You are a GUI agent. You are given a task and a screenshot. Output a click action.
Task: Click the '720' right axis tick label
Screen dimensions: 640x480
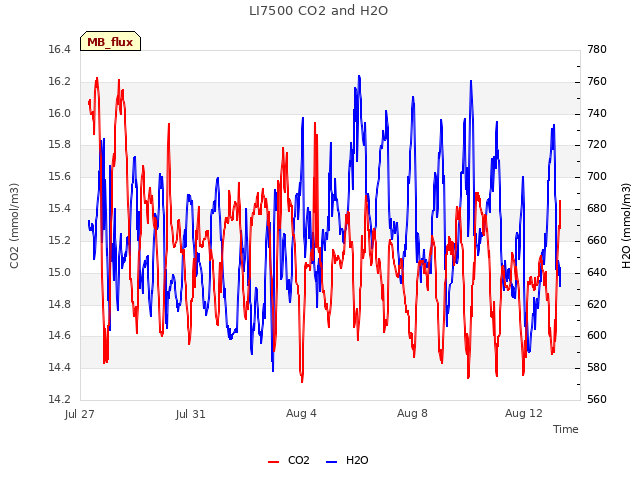tap(597, 144)
